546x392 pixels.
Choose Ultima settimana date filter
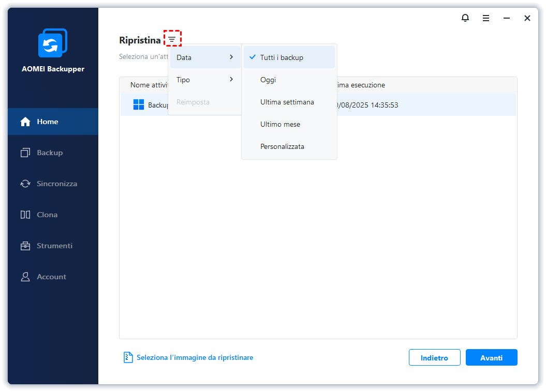(x=289, y=102)
